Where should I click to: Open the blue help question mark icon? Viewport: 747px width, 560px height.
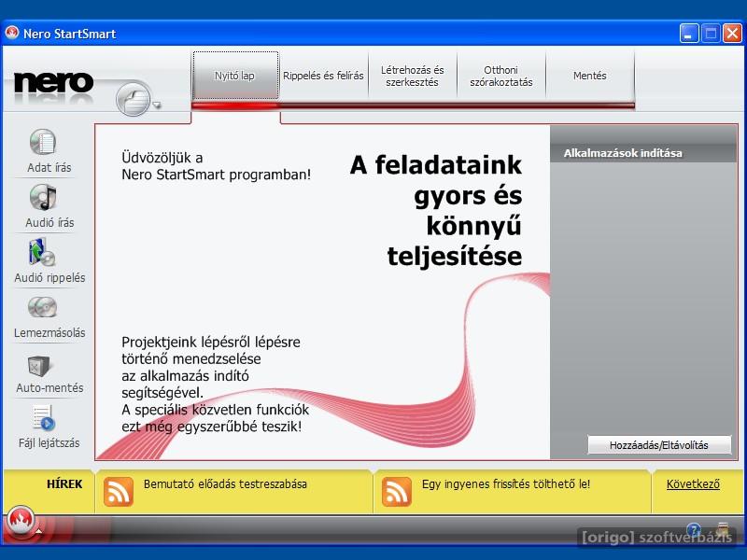pyautogui.click(x=694, y=529)
